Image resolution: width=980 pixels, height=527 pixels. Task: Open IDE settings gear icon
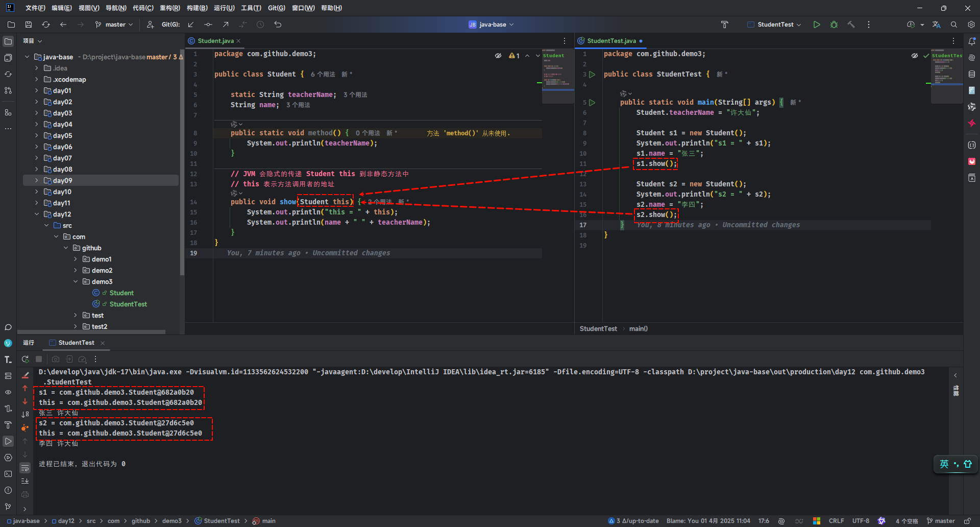(x=971, y=25)
